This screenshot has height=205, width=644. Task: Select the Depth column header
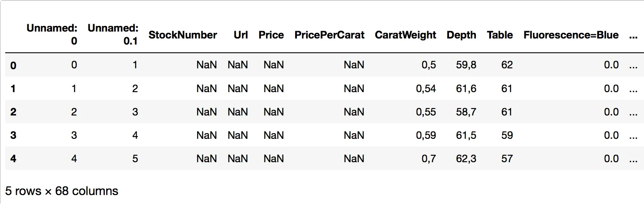[461, 35]
